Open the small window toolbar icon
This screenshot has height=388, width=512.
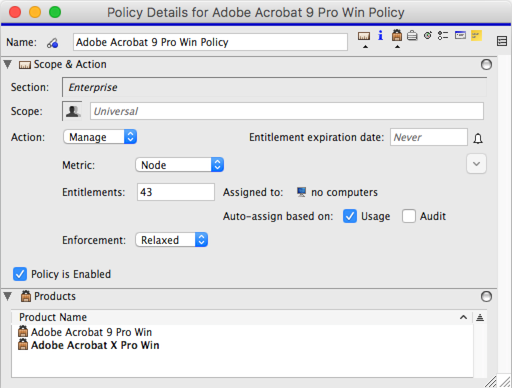[460, 35]
